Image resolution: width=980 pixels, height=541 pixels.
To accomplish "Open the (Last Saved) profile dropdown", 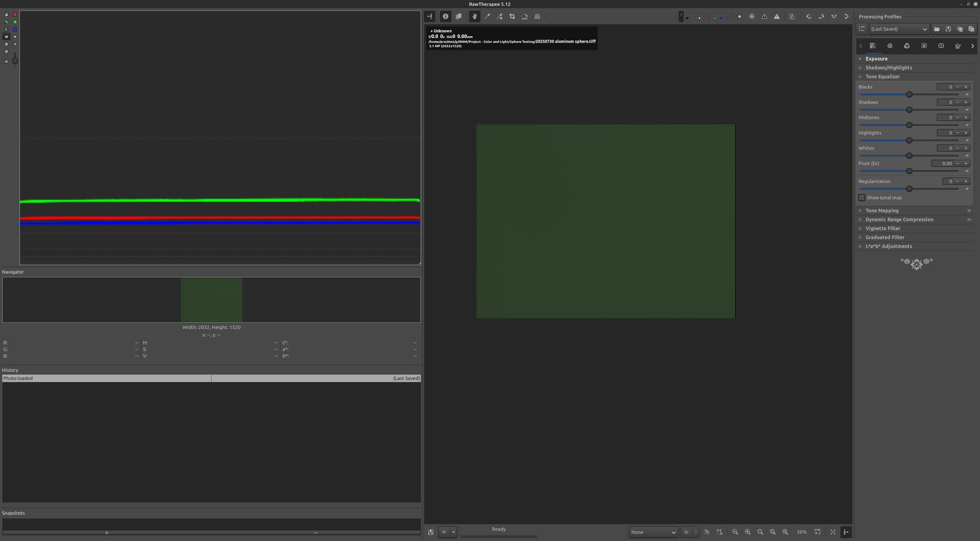I will click(898, 29).
